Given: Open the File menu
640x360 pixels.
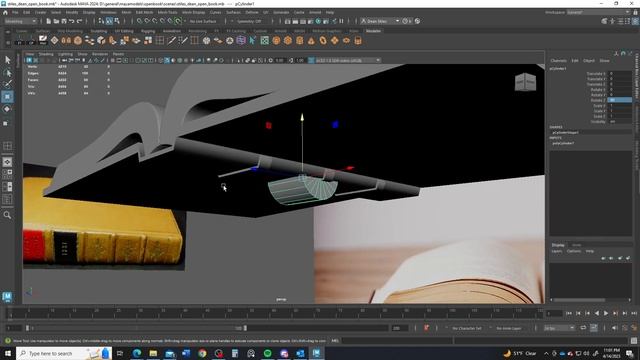Looking at the screenshot, I should pyautogui.click(x=15, y=13).
